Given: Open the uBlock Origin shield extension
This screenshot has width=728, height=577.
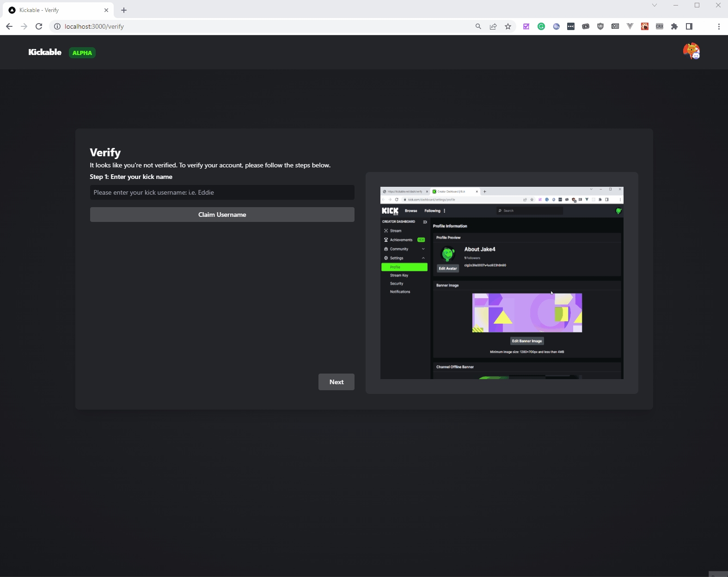Looking at the screenshot, I should 600,26.
